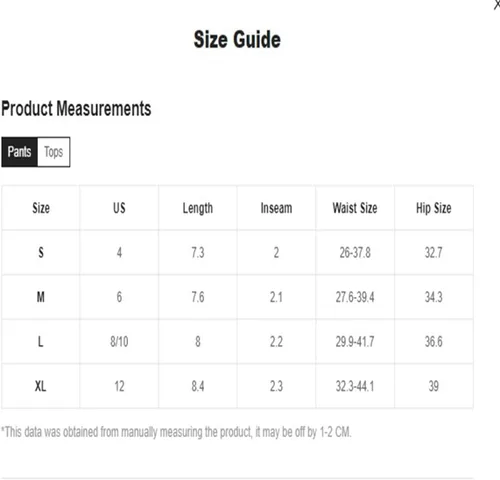Click waist size 26-37.8

click(x=355, y=252)
